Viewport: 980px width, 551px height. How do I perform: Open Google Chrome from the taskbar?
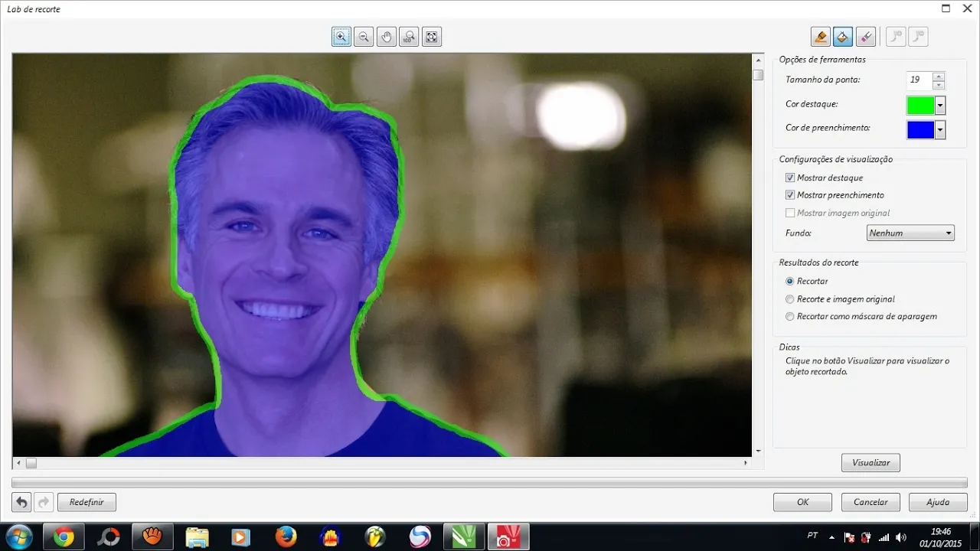[x=64, y=537]
